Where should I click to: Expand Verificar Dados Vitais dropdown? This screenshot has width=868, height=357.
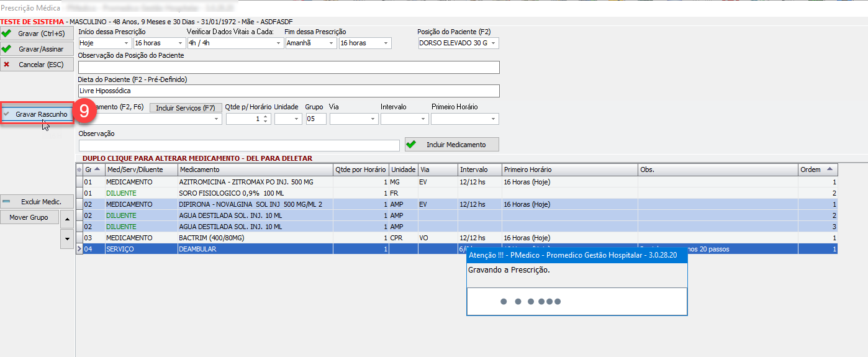click(278, 43)
